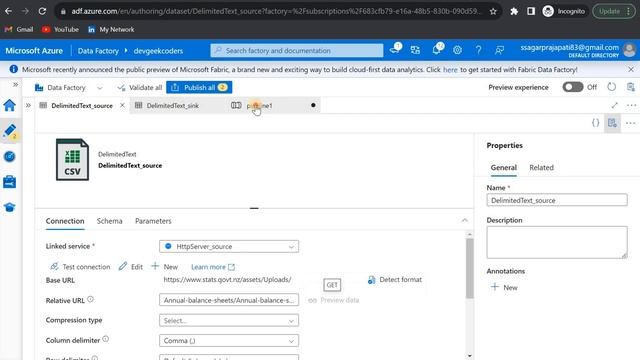640x360 pixels.
Task: Switch to the DelimitedText_sink tab
Action: (x=173, y=105)
